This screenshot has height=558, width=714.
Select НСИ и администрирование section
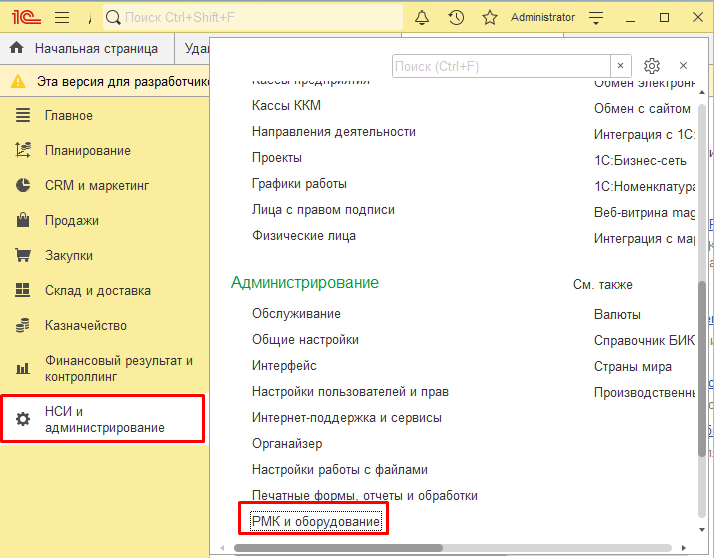pyautogui.click(x=105, y=419)
